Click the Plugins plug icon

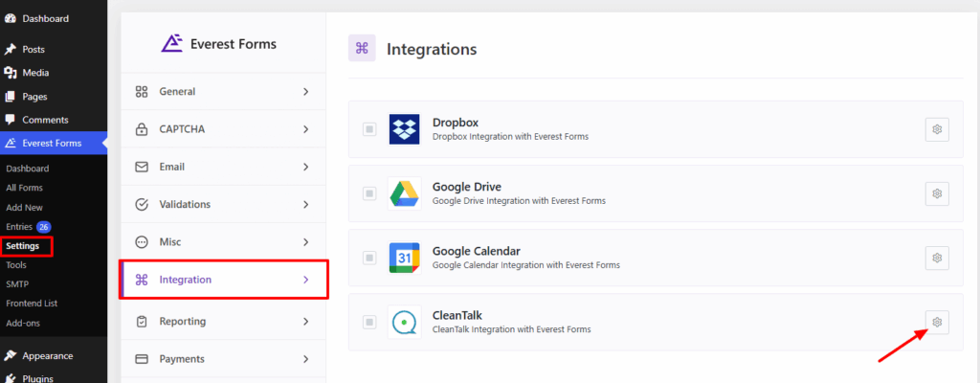(10, 378)
